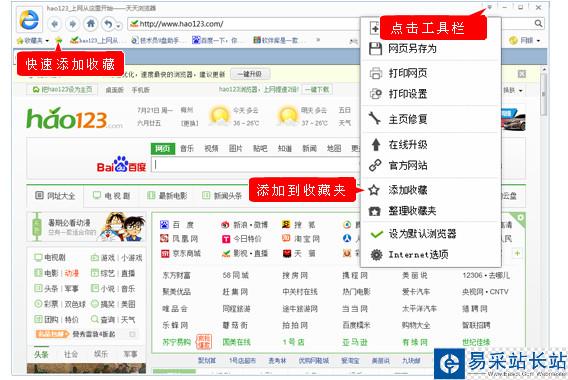Image resolution: width=568 pixels, height=380 pixels.
Task: Open the 12306·去哪儿 link
Action: click(x=486, y=276)
